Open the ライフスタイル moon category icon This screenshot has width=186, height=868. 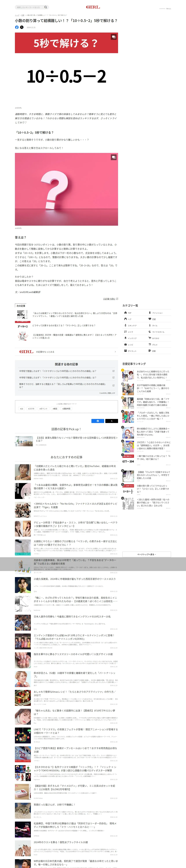tap(150, 332)
